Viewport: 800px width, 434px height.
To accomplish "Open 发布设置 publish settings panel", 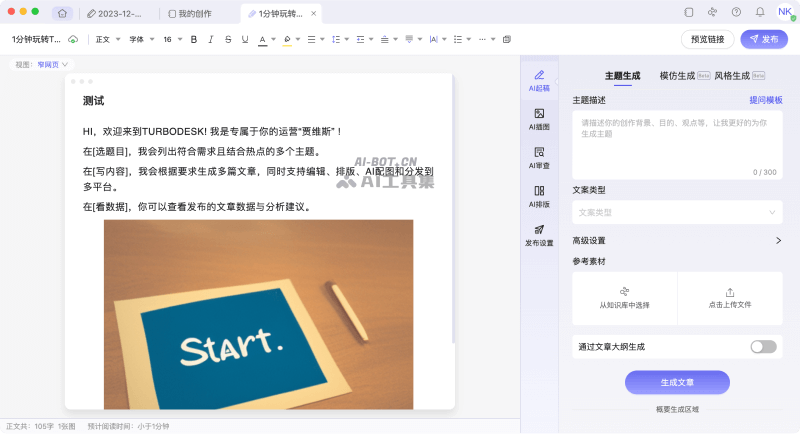I will click(x=539, y=234).
